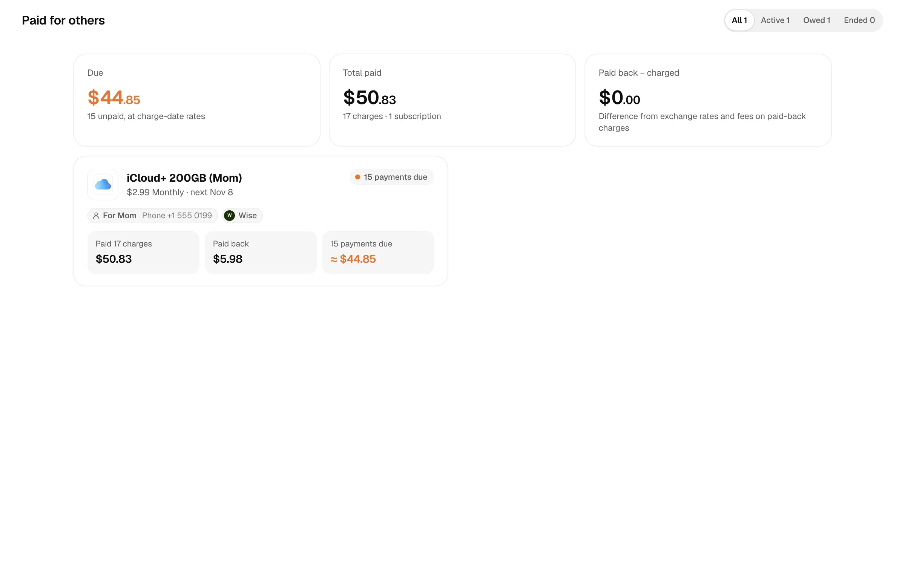
Task: Click the 15 payments due status badge
Action: (x=391, y=177)
